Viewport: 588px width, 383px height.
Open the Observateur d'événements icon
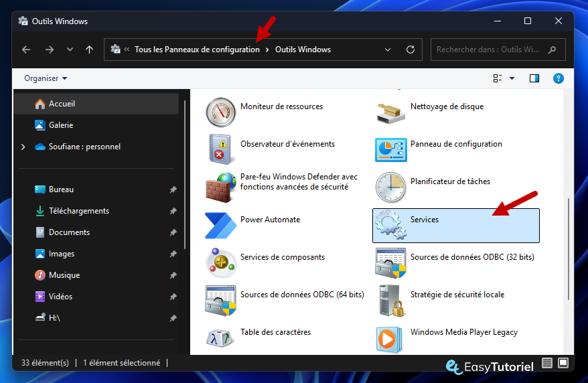tap(220, 149)
